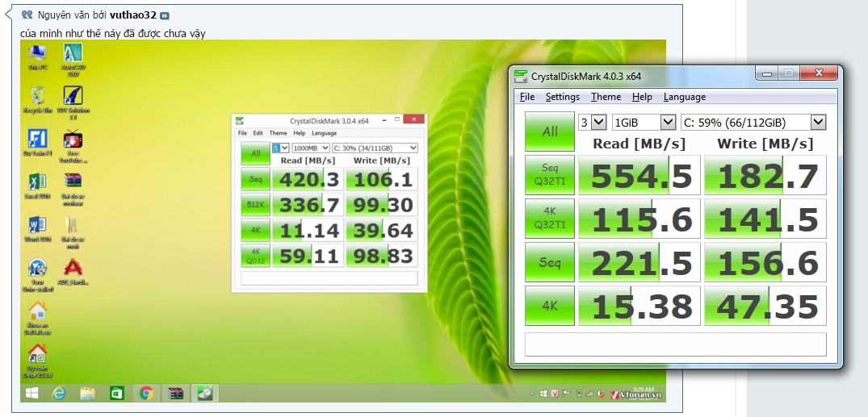Click the Windows Start button
Viewport: 868px width, 417px height.
click(x=31, y=394)
